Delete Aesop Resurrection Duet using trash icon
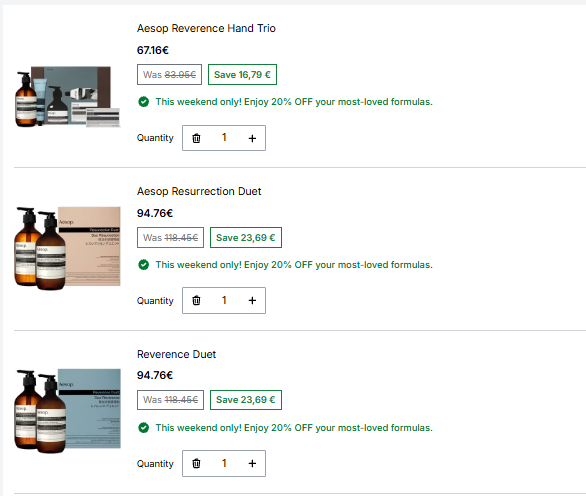Image resolution: width=586 pixels, height=496 pixels. click(x=196, y=301)
